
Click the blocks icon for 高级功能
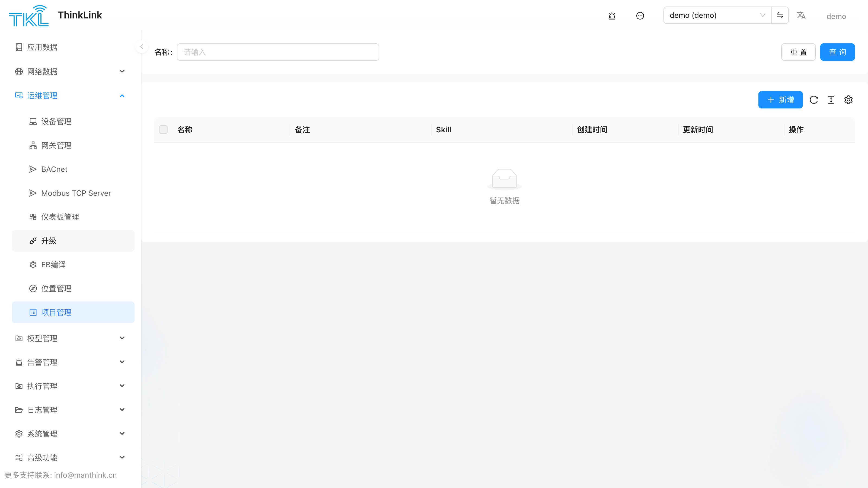[x=19, y=458]
